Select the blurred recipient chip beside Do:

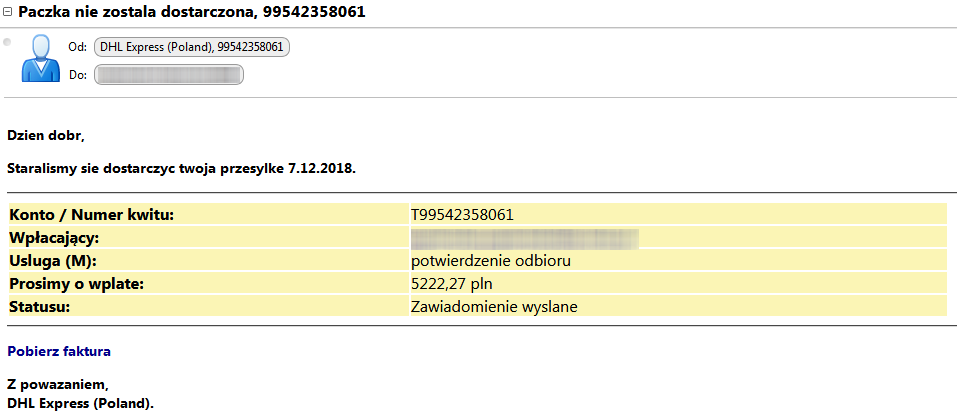pos(169,74)
